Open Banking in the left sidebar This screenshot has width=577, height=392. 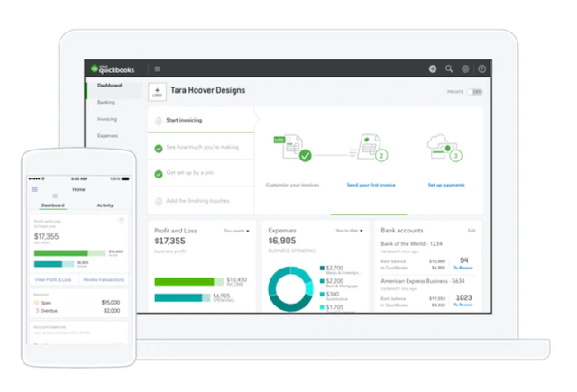tap(106, 102)
